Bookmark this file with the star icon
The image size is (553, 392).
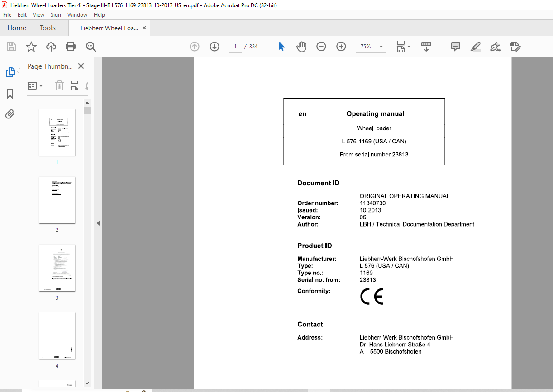pos(31,47)
